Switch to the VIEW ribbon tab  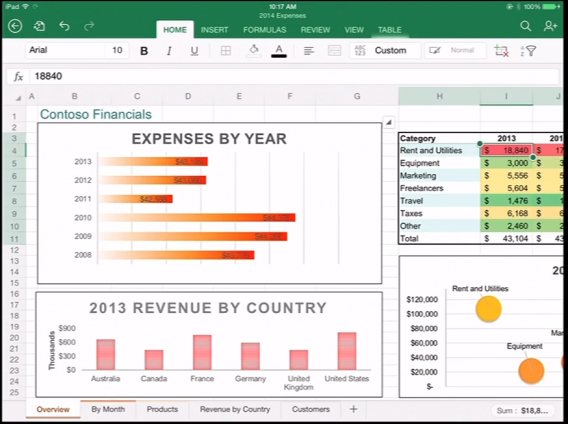coord(354,30)
